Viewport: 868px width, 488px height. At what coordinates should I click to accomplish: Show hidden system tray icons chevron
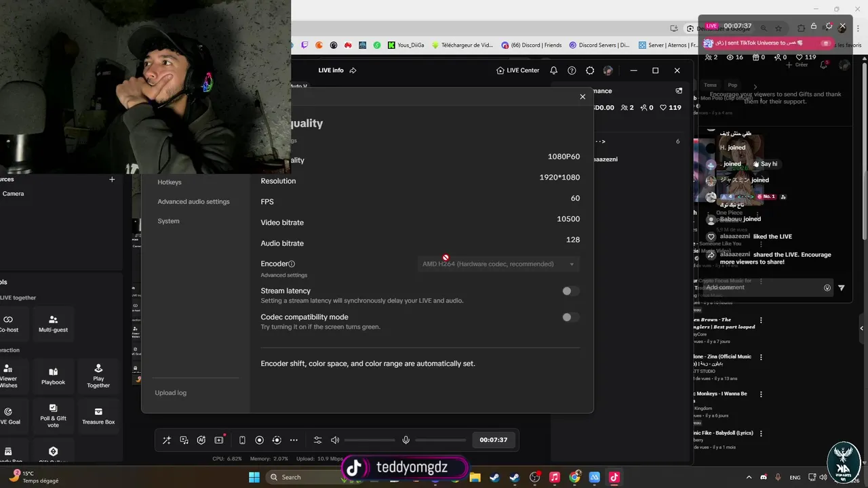[x=749, y=477]
